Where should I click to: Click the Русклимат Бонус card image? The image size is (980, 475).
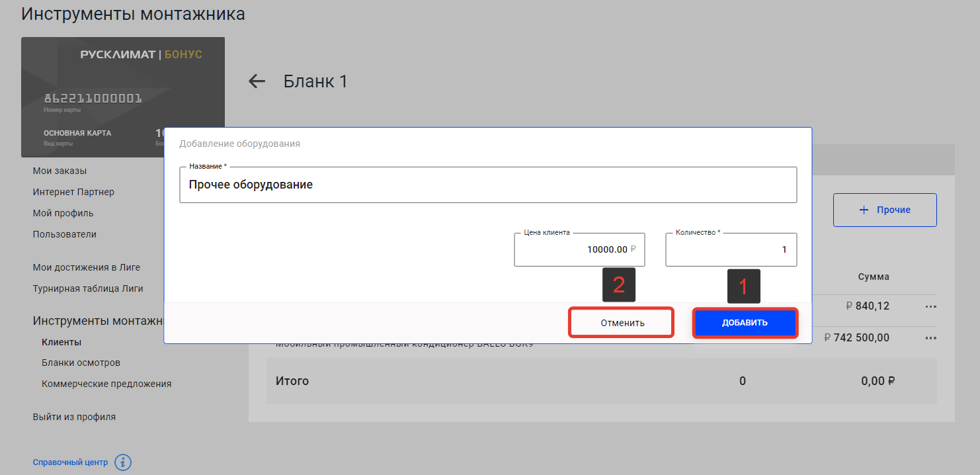[x=123, y=97]
